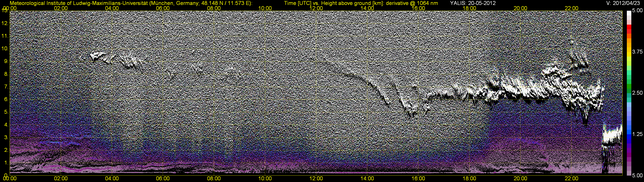Image resolution: width=644 pixels, height=182 pixels.
Task: Click the 12:00 time label at bottom
Action: point(316,179)
